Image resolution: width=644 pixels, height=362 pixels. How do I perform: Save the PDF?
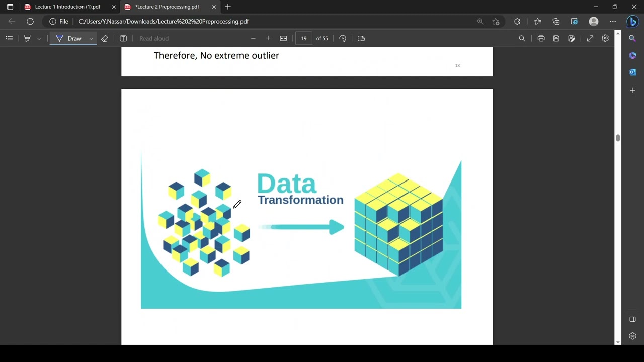(556, 38)
